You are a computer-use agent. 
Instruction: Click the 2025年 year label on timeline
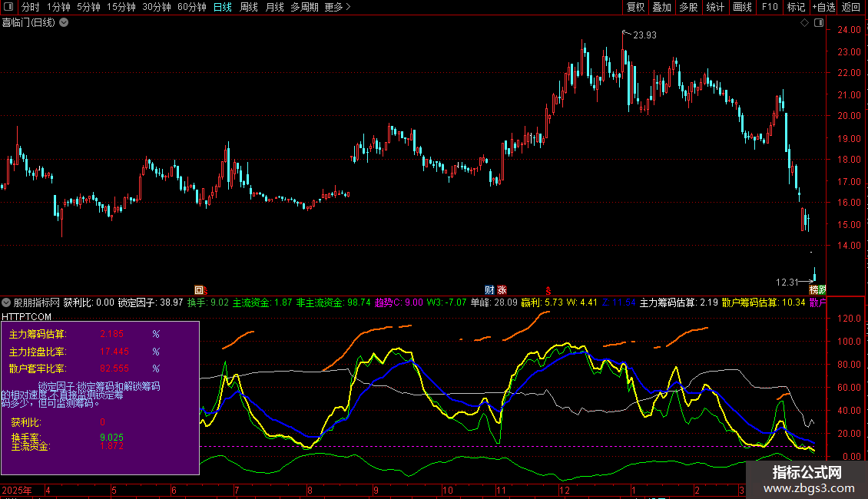pos(17,490)
